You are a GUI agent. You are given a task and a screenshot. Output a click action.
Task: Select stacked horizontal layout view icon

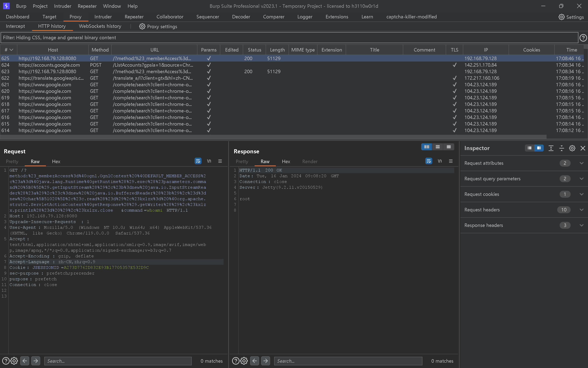(x=438, y=147)
